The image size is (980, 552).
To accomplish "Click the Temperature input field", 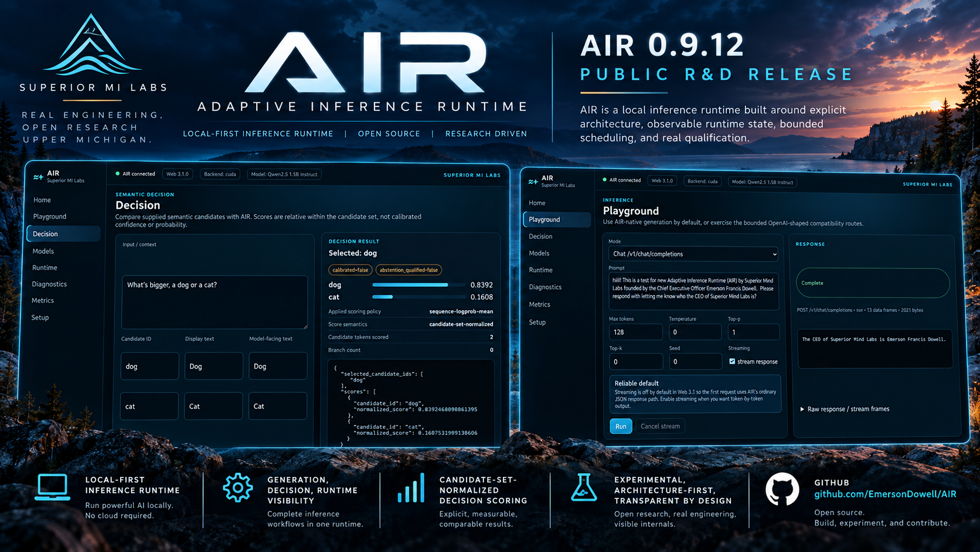I will coord(695,332).
